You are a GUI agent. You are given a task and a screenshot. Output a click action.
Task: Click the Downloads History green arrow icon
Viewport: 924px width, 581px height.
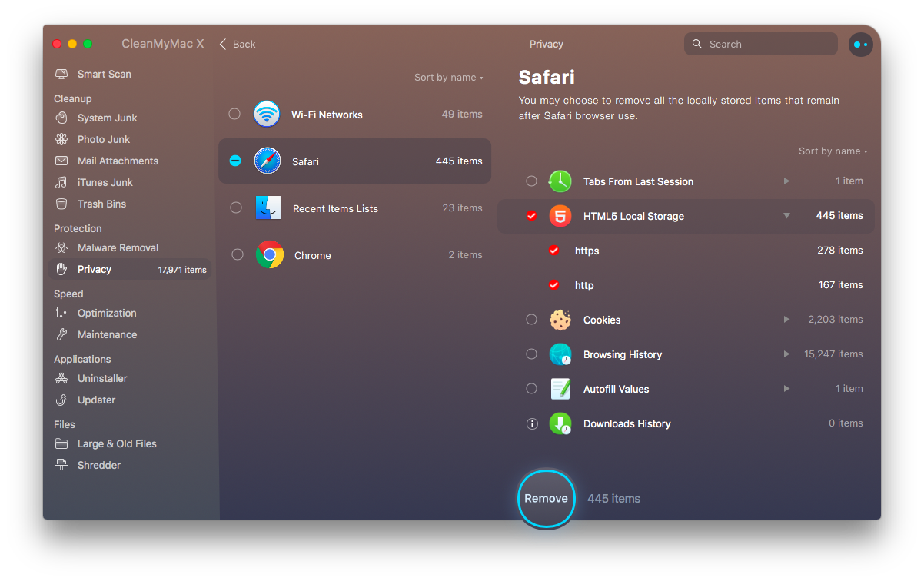coord(560,423)
